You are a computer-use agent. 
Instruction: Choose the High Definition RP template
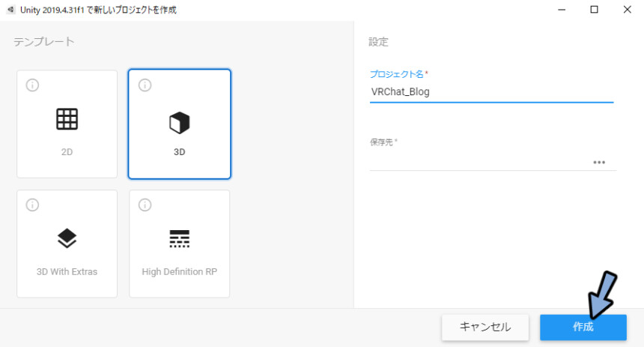(180, 244)
